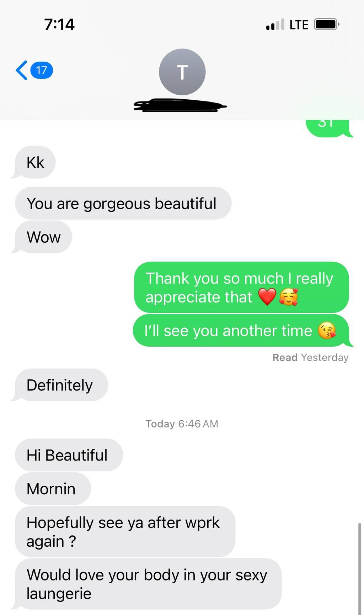Tap the blue back chevron
Image resolution: width=364 pixels, height=615 pixels.
[22, 70]
